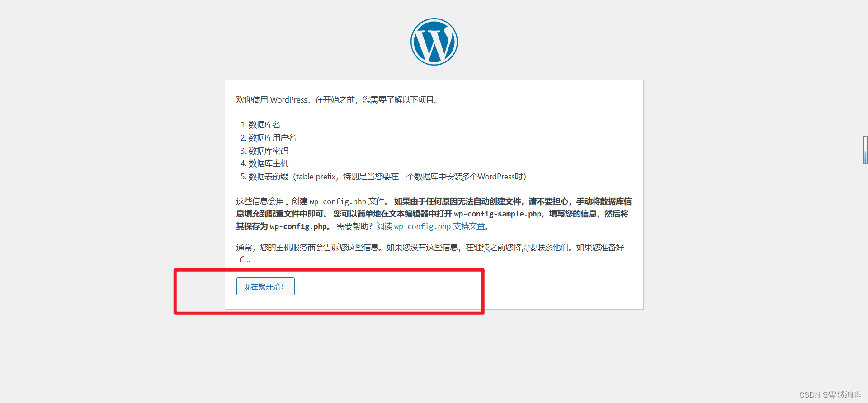Viewport: 868px width, 403px height.
Task: Click the list item 数据表前缀 (table prefix
Action: (387, 177)
